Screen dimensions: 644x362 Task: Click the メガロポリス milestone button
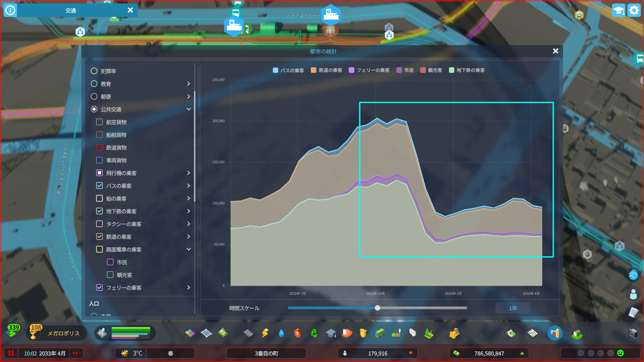[53, 333]
